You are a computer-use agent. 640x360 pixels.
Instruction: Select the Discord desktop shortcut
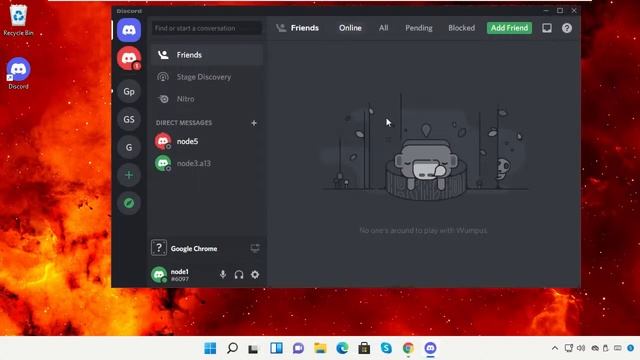tap(18, 73)
